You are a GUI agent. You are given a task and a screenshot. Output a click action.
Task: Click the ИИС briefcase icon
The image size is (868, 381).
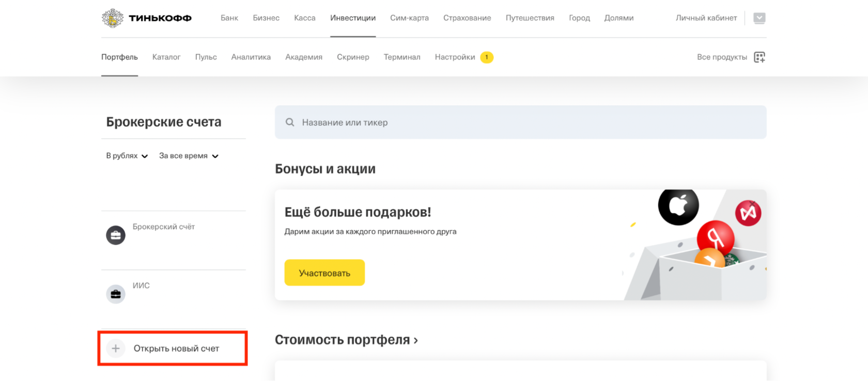pos(116,294)
